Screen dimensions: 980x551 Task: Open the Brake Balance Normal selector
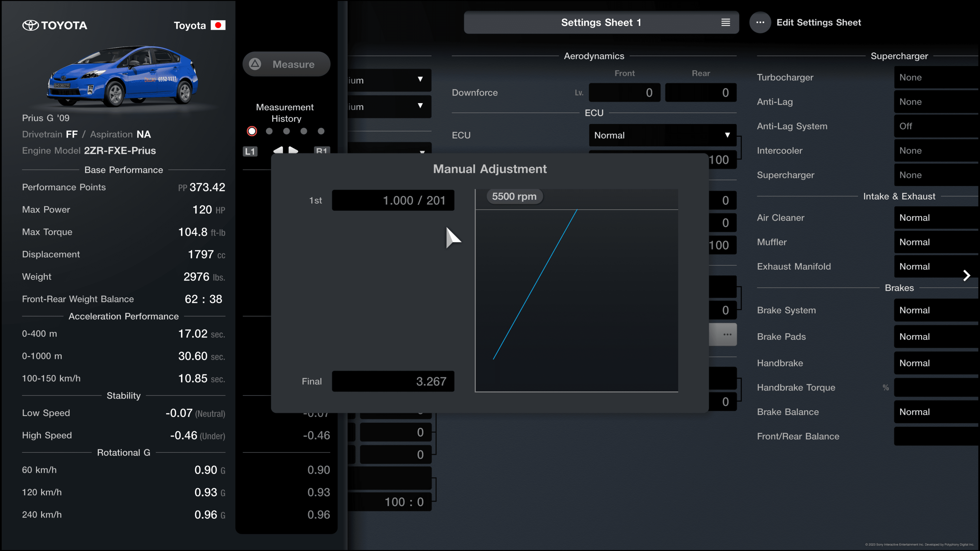pos(937,412)
